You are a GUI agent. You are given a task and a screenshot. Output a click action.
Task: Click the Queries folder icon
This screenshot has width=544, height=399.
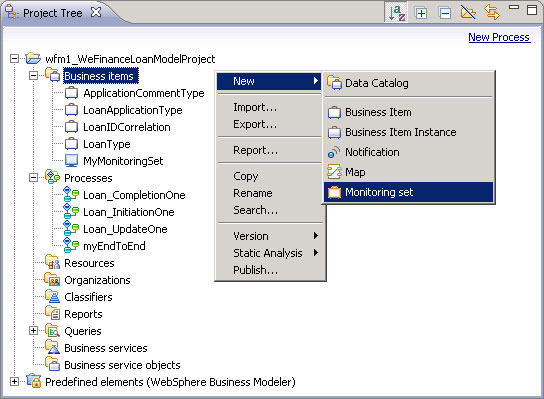coord(52,330)
